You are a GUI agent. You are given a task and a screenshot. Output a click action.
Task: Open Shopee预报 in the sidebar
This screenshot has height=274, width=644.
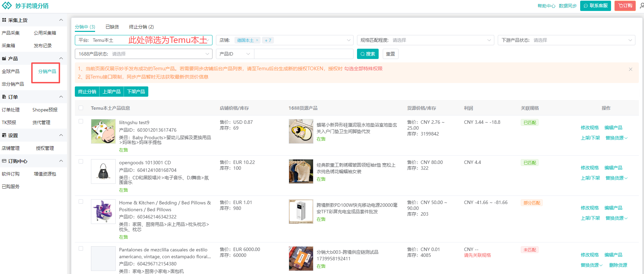[45, 110]
